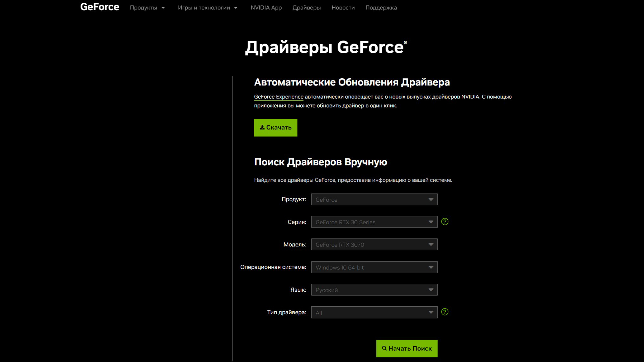The image size is (644, 362).
Task: Click the text Найдите все драйверы GeForce
Action: pos(295,180)
